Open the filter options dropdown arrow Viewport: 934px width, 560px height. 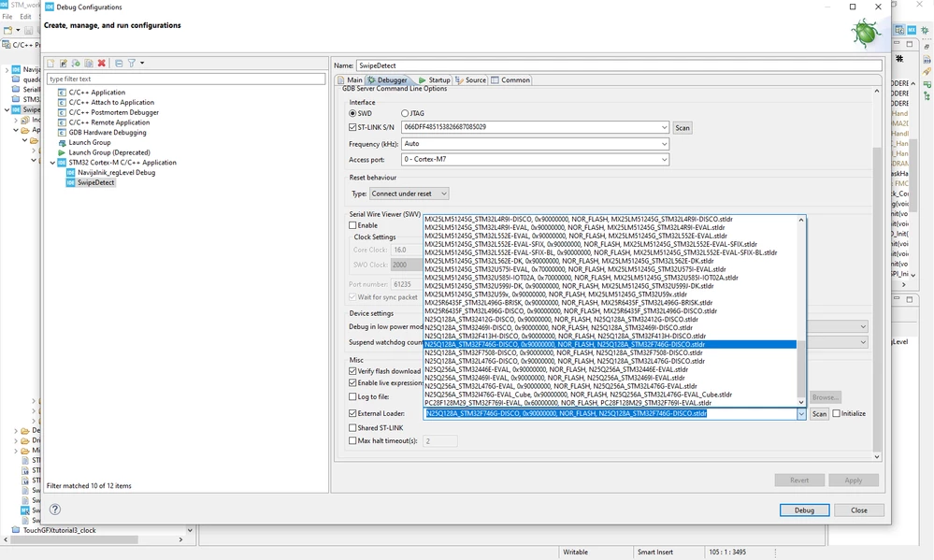(x=142, y=64)
